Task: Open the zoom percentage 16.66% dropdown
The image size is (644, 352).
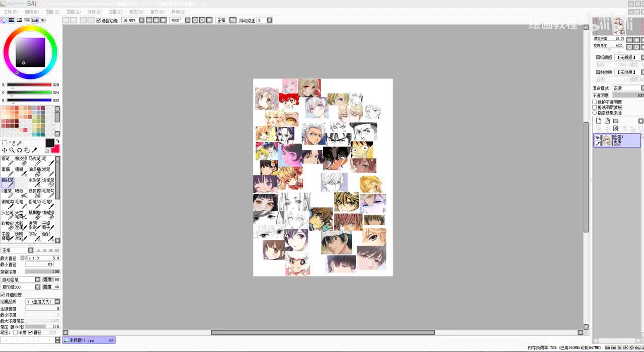Action: (x=142, y=20)
